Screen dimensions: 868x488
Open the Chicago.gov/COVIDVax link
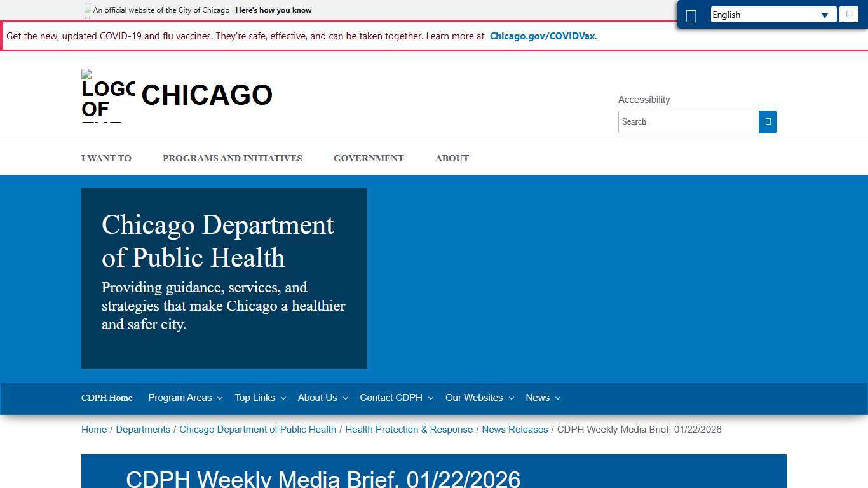(542, 36)
